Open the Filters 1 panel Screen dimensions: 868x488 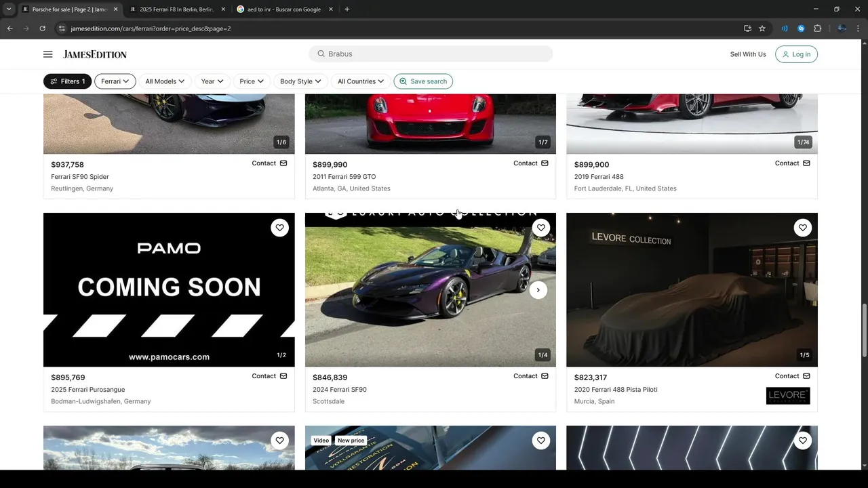68,81
